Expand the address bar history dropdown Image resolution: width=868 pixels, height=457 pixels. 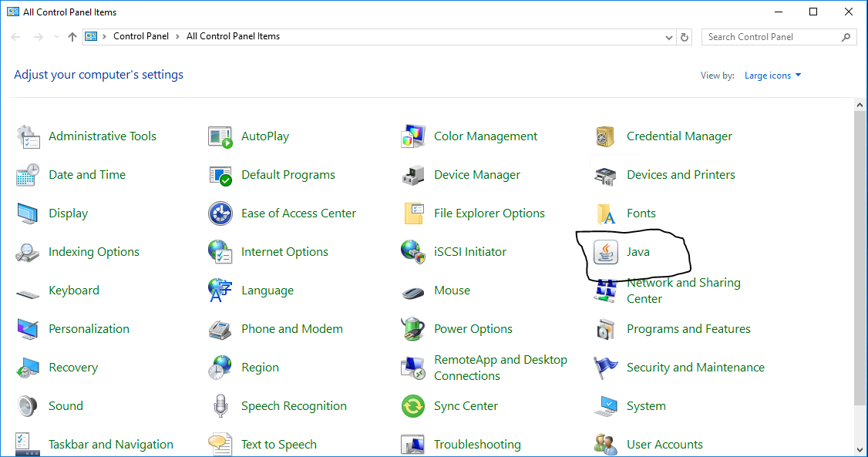(x=668, y=37)
